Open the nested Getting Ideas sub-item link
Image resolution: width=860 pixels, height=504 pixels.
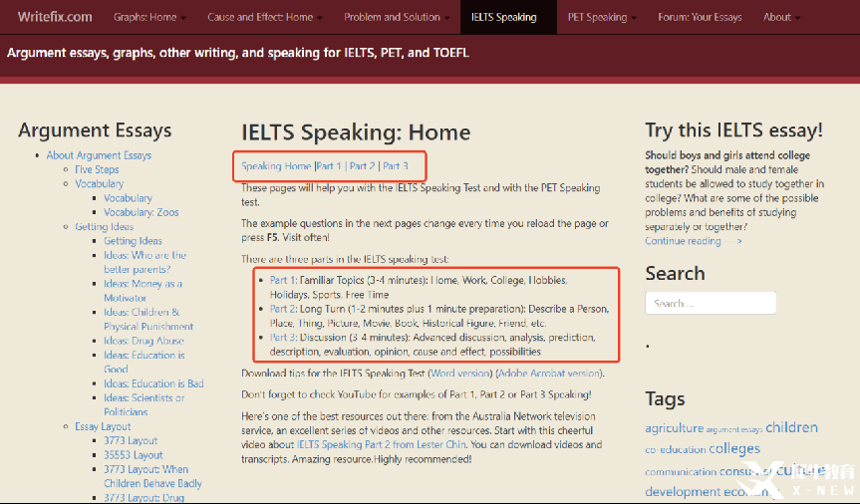coord(133,241)
